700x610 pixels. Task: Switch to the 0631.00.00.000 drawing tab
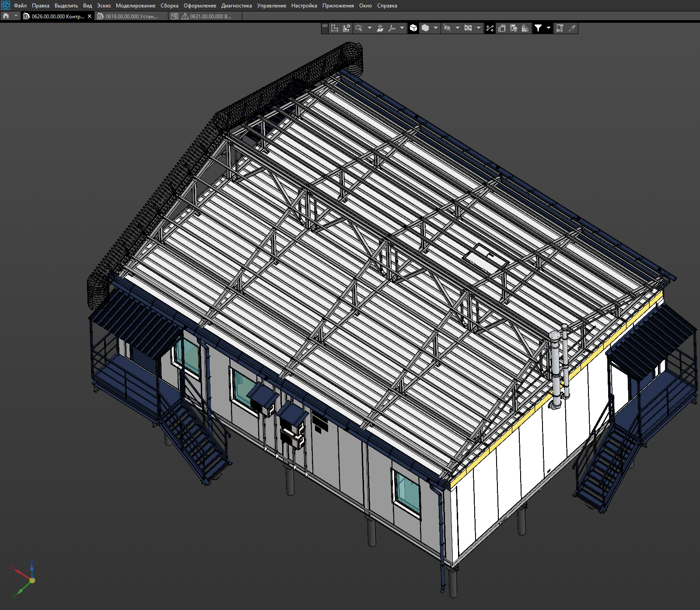pyautogui.click(x=210, y=16)
